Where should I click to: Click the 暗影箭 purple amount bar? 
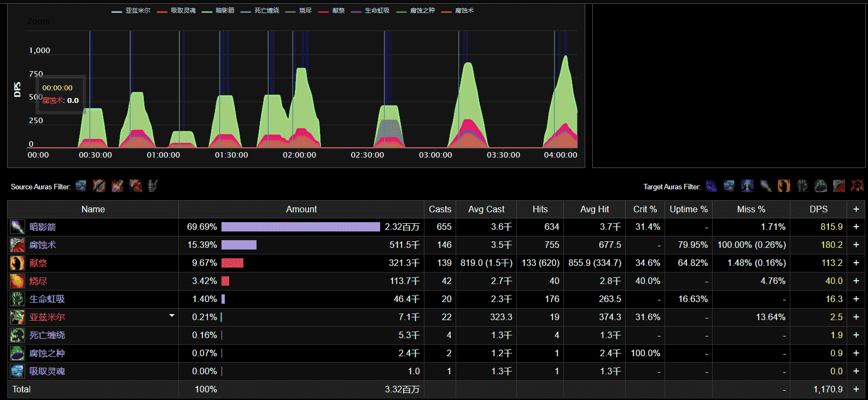coord(301,227)
